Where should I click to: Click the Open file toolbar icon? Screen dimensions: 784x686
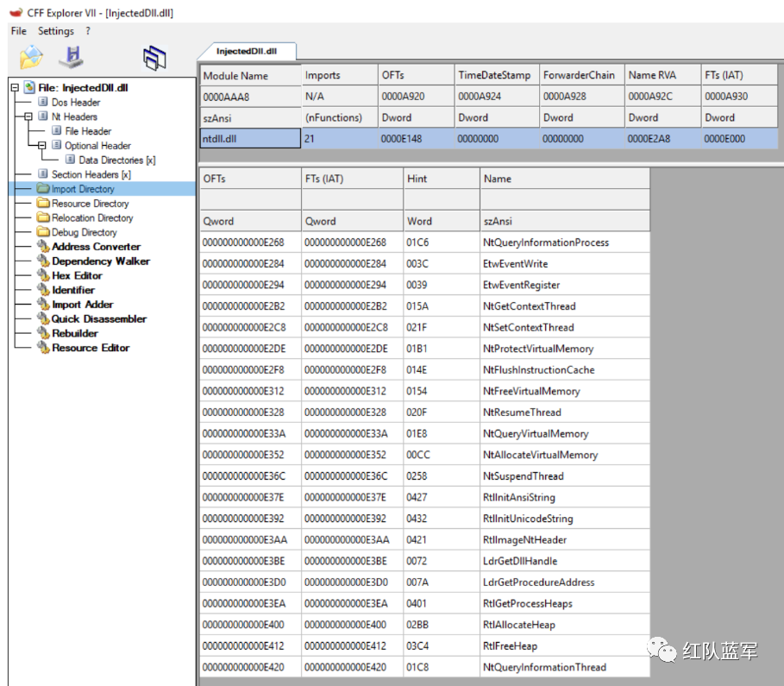pos(31,57)
